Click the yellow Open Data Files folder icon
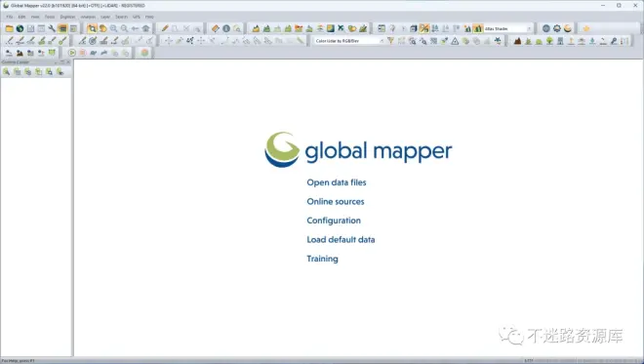This screenshot has width=644, height=364. [x=9, y=28]
